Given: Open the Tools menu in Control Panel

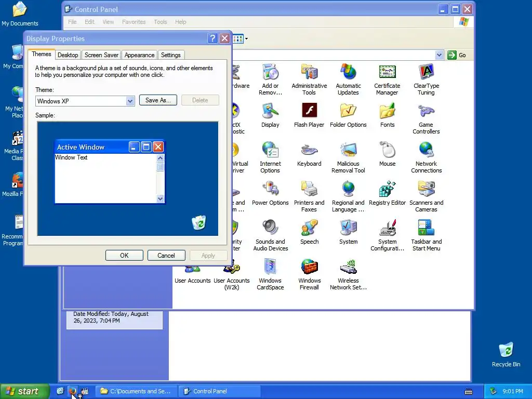Looking at the screenshot, I should tap(161, 22).
